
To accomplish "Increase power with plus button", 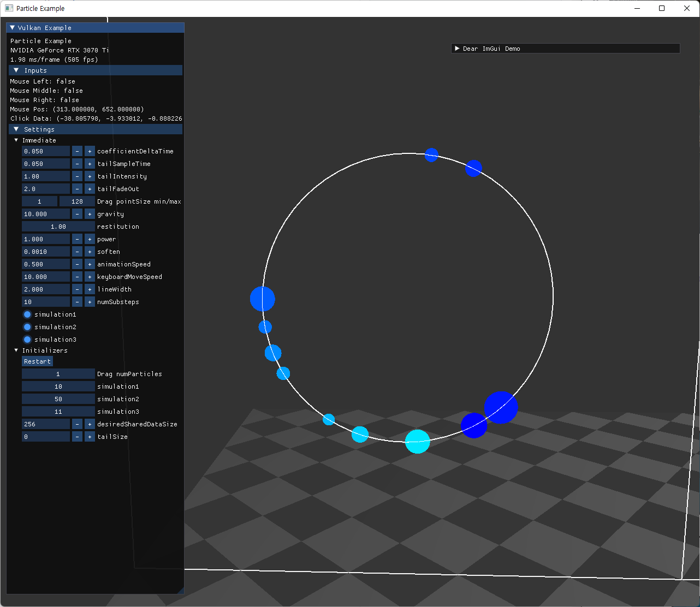I will (x=90, y=239).
